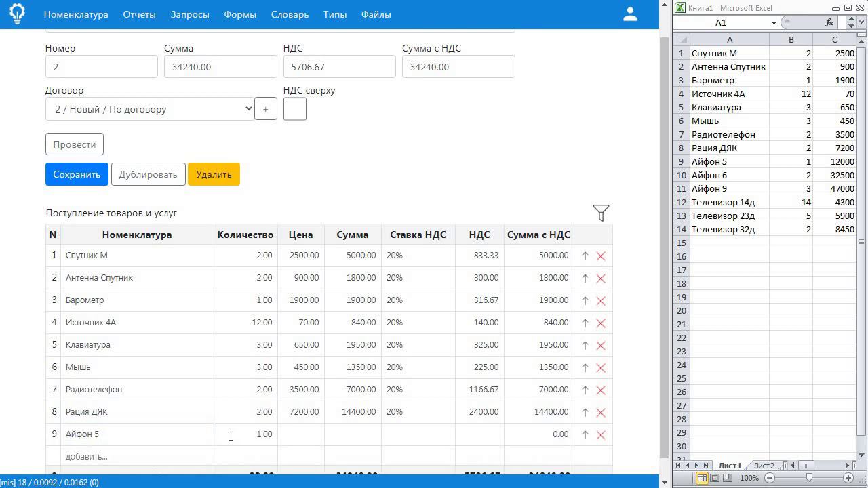Image resolution: width=868 pixels, height=488 pixels.
Task: Toggle the НДС сверху checkbox
Action: pyautogui.click(x=295, y=109)
